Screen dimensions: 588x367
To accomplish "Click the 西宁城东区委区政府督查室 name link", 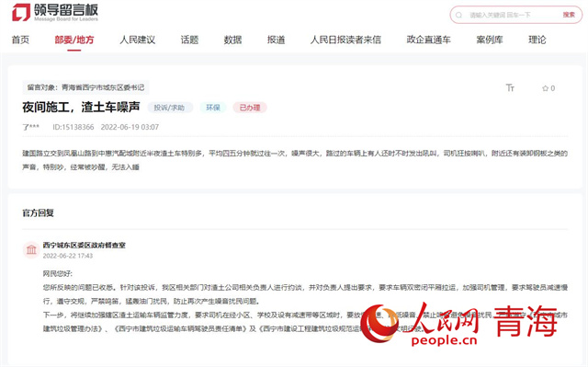I will [84, 245].
